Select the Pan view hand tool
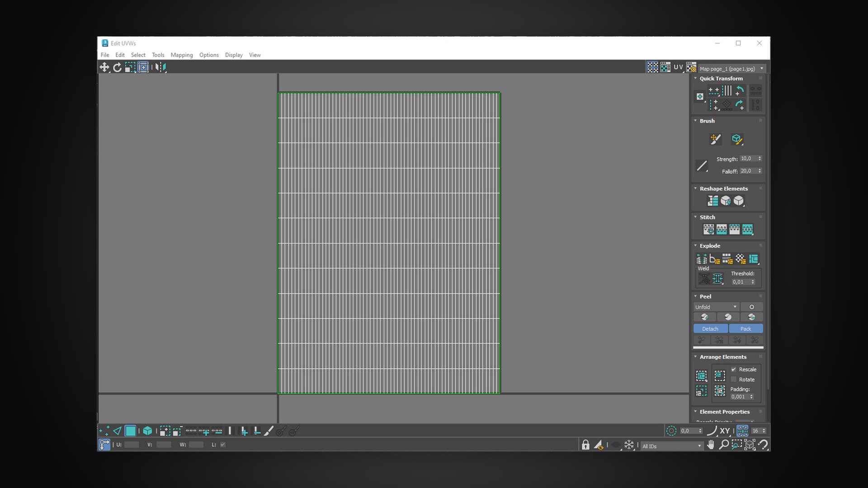The width and height of the screenshot is (868, 488). click(x=711, y=445)
